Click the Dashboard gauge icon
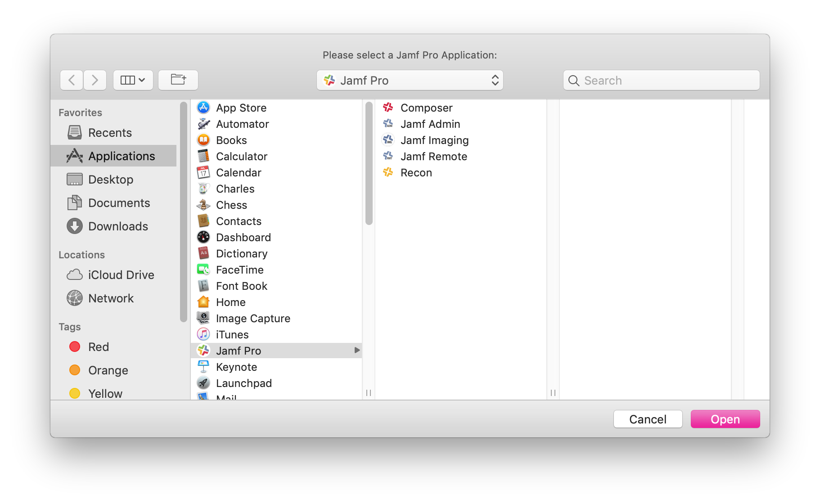The image size is (820, 504). click(x=203, y=237)
